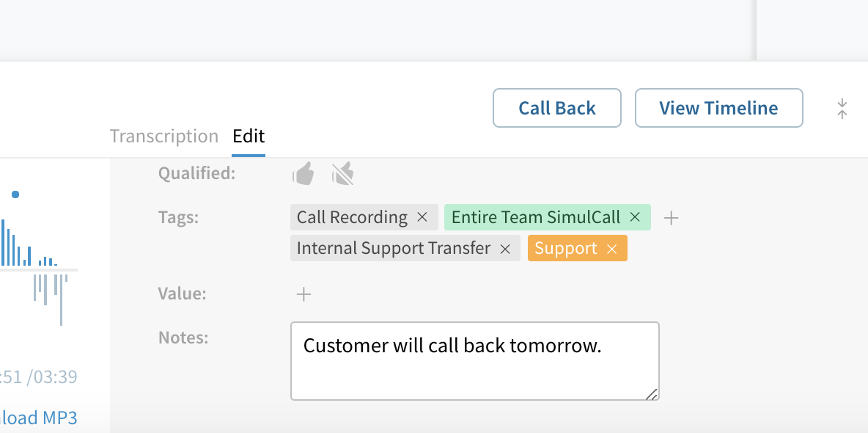This screenshot has height=433, width=868.
Task: Click the blue playhead marker on waveform
Action: [15, 194]
